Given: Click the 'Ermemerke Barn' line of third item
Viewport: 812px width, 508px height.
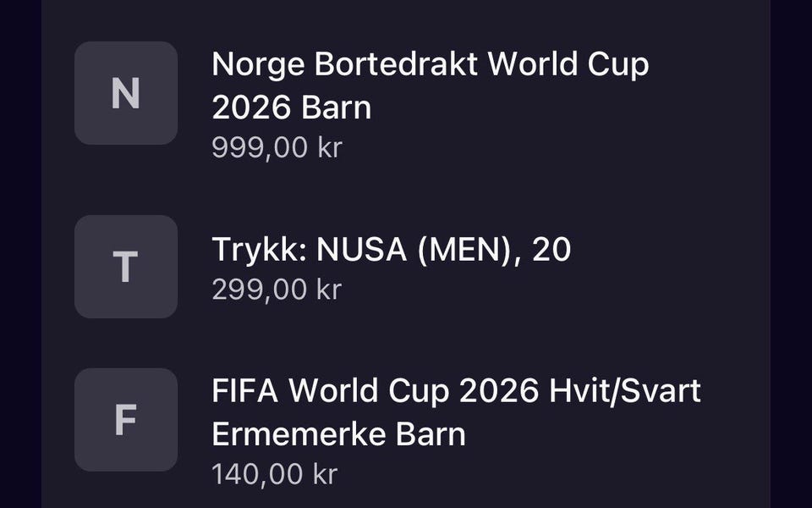Looking at the screenshot, I should [x=338, y=434].
